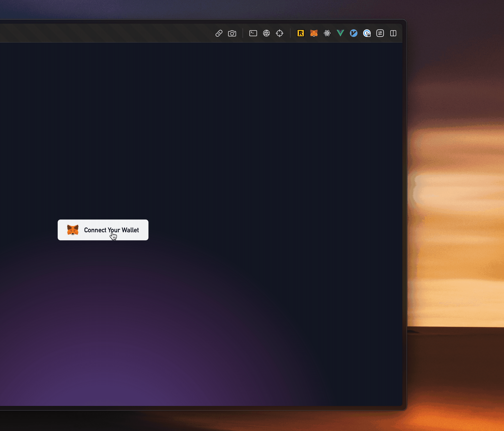Image resolution: width=504 pixels, height=431 pixels.
Task: Open the MetaMask fox extension in toolbar
Action: tap(314, 33)
